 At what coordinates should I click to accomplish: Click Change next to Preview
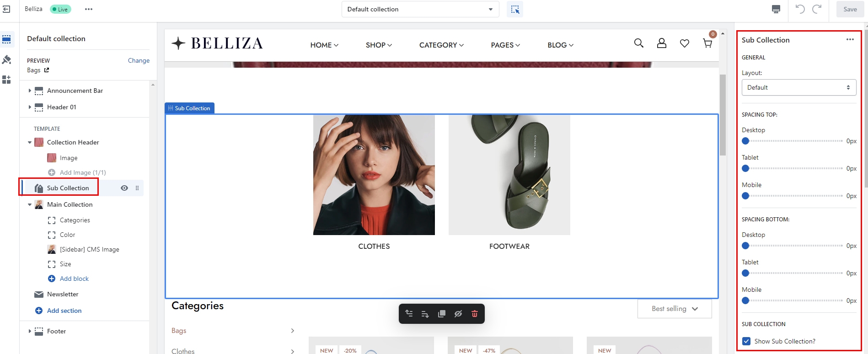(x=139, y=60)
